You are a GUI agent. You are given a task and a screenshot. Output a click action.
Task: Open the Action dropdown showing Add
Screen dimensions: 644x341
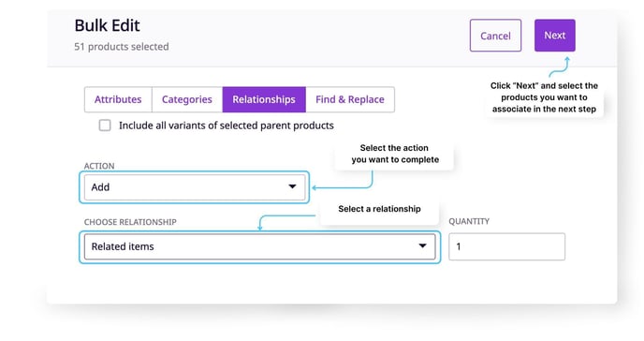[x=195, y=187]
